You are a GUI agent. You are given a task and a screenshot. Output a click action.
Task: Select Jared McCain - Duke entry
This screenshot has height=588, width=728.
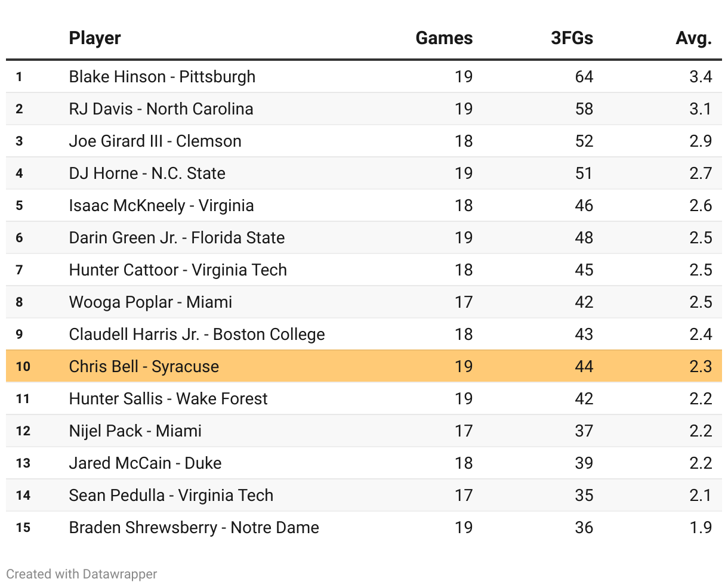(x=145, y=463)
